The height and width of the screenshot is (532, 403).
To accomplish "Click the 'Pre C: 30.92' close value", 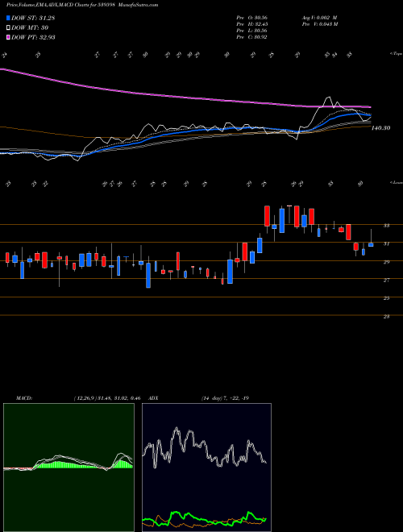I will tap(251, 37).
